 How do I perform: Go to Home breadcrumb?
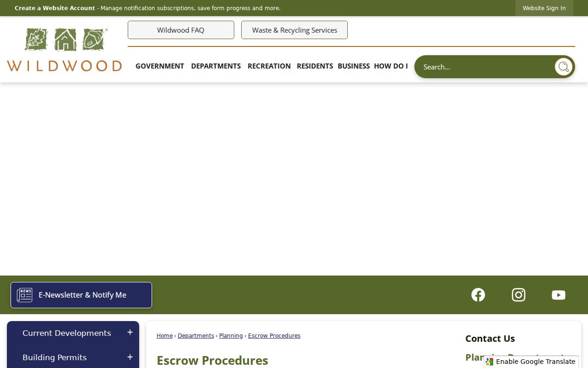[164, 336]
